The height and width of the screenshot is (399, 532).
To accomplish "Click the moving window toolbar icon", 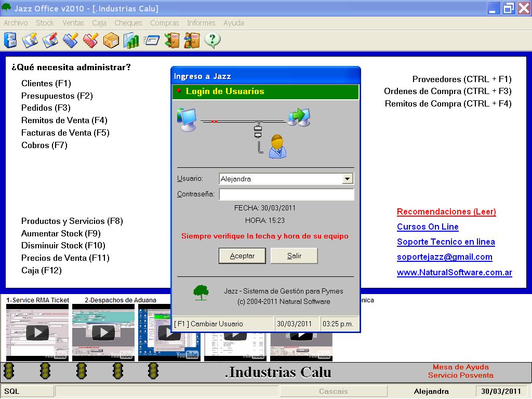I will pyautogui.click(x=151, y=41).
